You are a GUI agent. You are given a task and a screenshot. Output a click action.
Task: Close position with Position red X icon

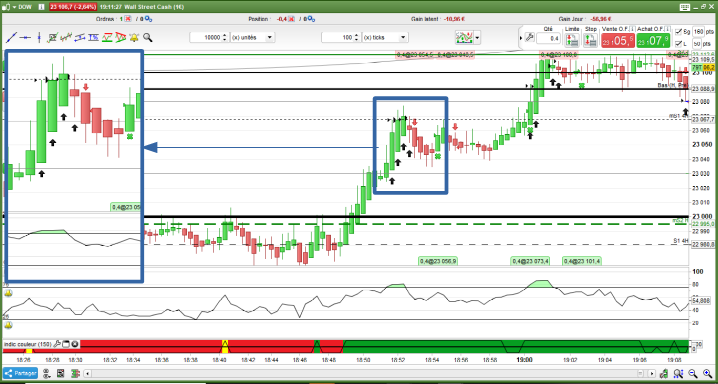click(290, 19)
